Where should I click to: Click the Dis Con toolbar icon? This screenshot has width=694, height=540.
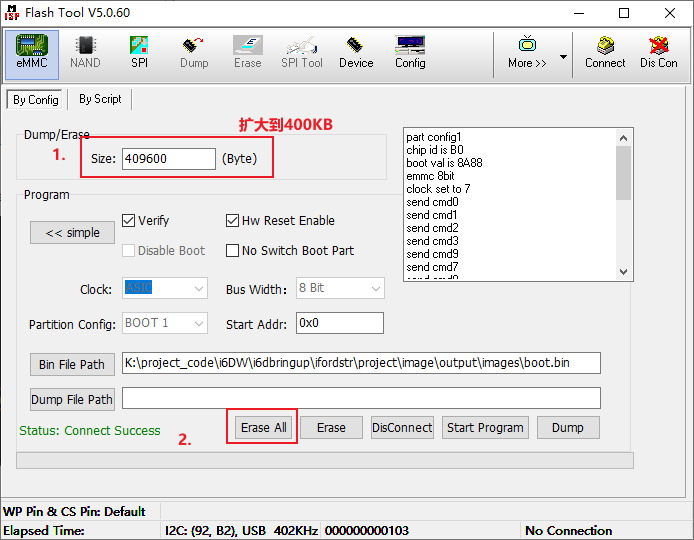pos(659,53)
